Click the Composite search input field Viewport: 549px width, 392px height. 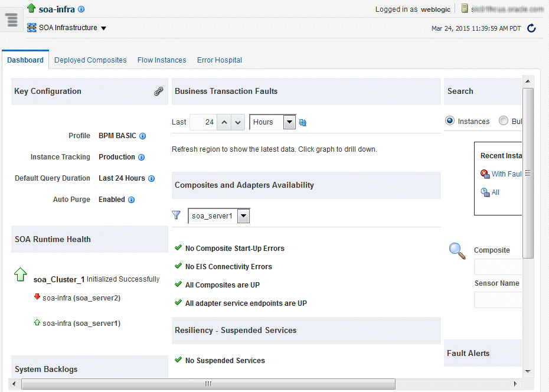pyautogui.click(x=498, y=267)
